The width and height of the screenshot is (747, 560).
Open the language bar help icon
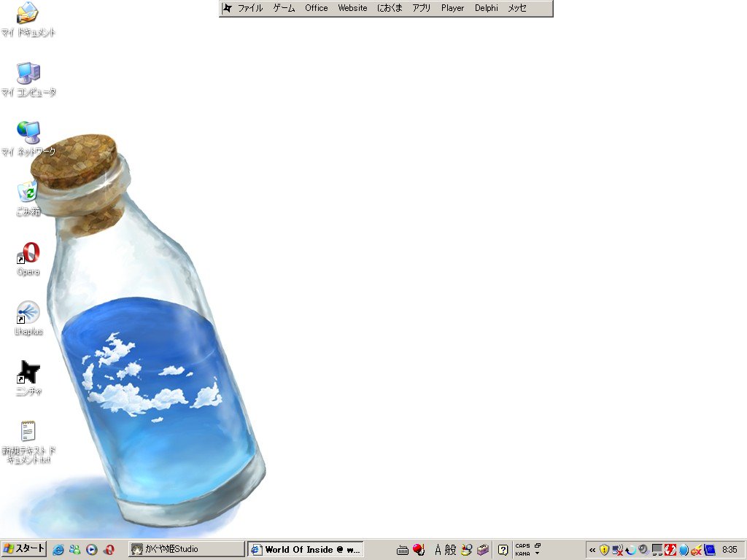click(x=503, y=550)
